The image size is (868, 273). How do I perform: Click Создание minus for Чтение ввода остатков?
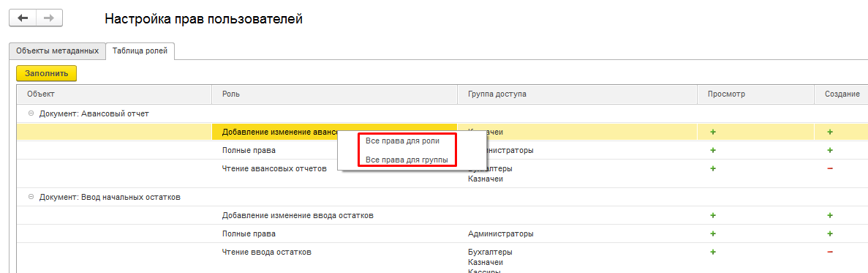coord(830,252)
